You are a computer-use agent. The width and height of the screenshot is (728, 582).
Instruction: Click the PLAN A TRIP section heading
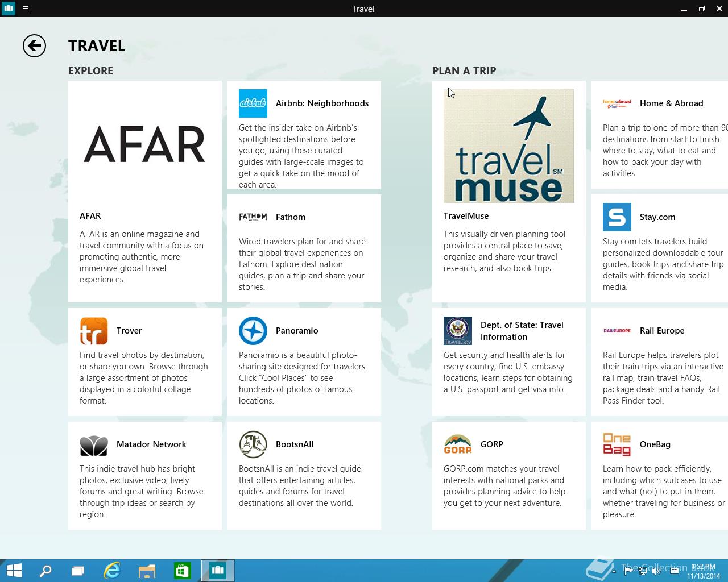464,71
